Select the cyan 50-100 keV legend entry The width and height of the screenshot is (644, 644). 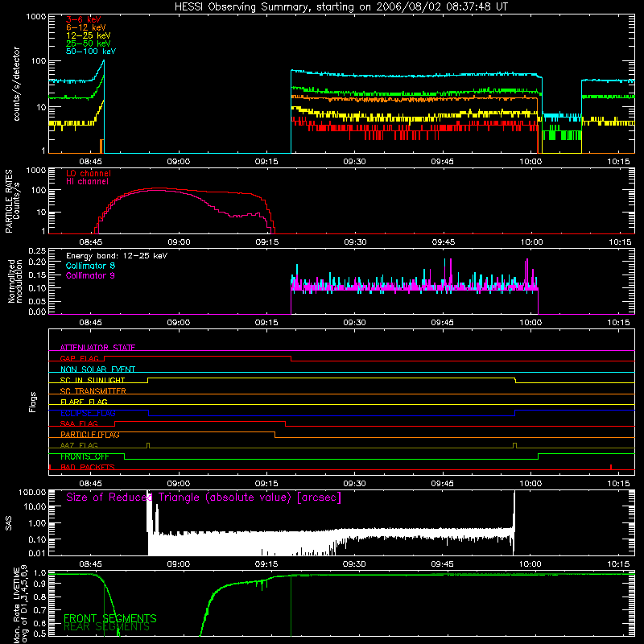pos(91,52)
